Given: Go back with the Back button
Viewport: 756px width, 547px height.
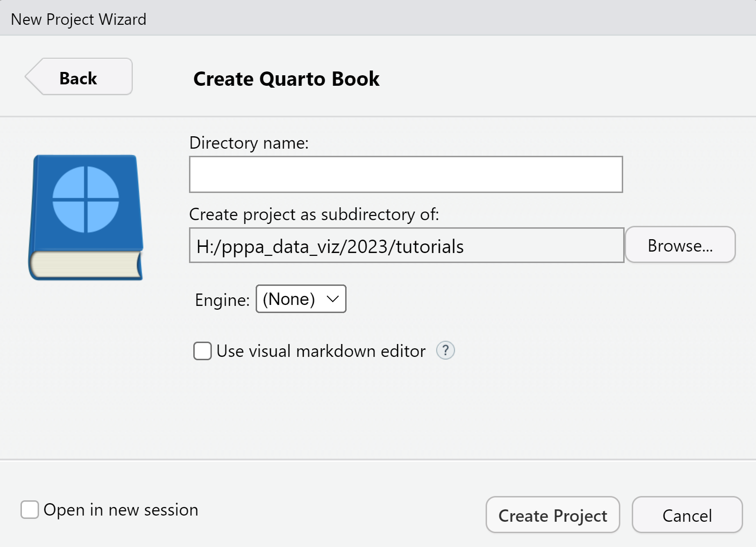Looking at the screenshot, I should click(x=79, y=77).
